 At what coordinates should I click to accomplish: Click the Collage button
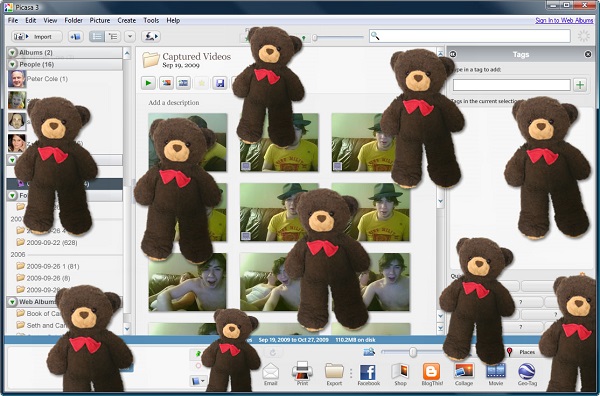(x=464, y=374)
